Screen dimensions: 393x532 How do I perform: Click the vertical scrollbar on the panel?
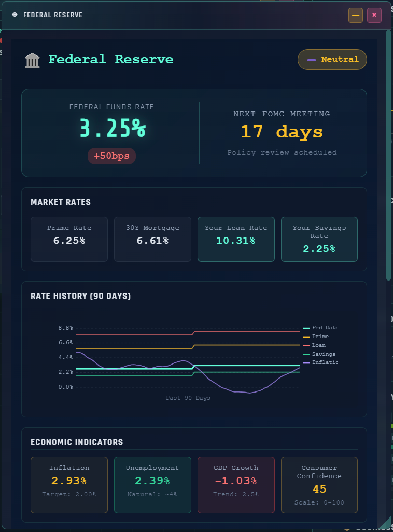(x=388, y=156)
